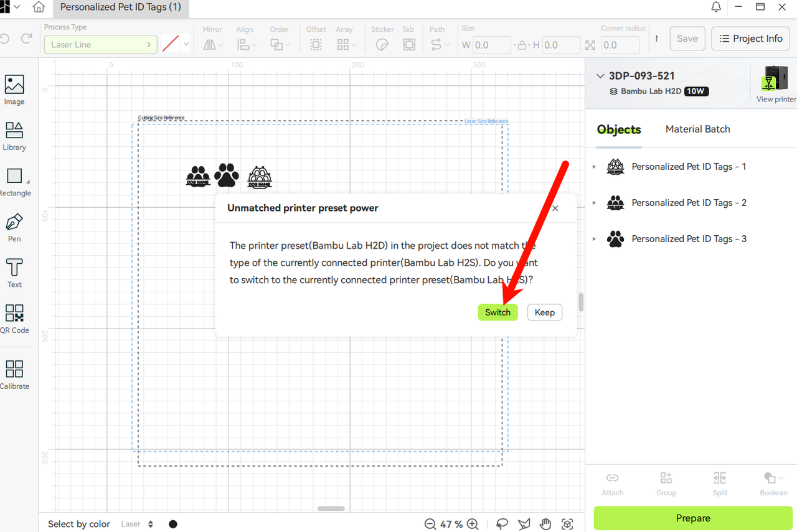This screenshot has height=532, width=797.
Task: Click Keep to retain the H2D preset
Action: coord(545,312)
